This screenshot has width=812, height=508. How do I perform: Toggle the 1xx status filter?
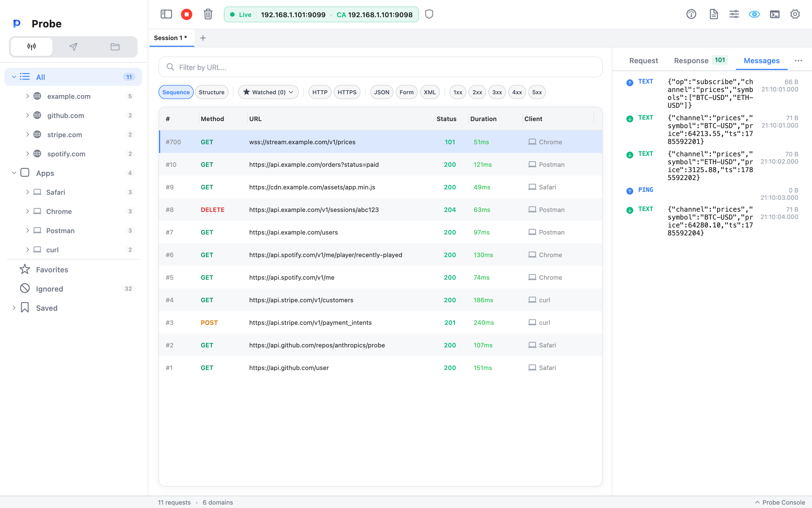(x=458, y=92)
